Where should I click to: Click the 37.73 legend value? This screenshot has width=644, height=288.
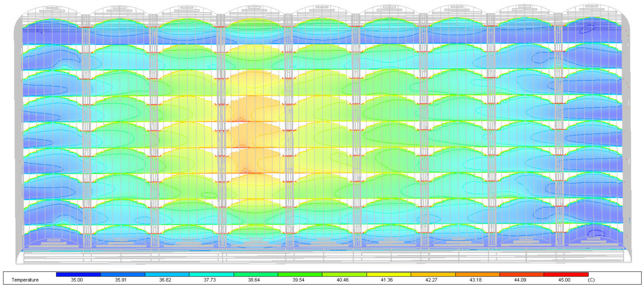pyautogui.click(x=210, y=280)
